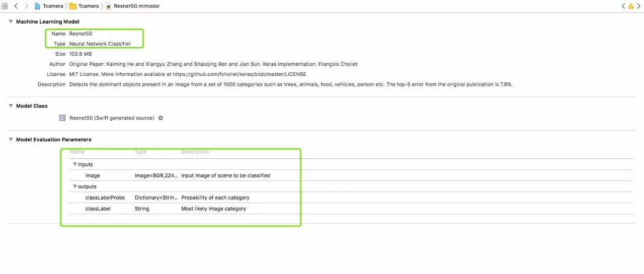Click the Type column header

(140, 151)
